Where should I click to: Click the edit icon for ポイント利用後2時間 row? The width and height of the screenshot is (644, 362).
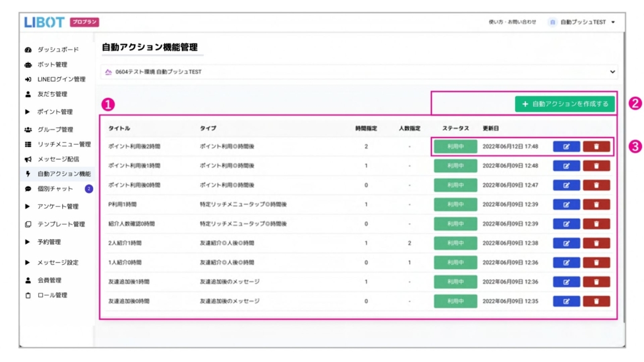[566, 146]
